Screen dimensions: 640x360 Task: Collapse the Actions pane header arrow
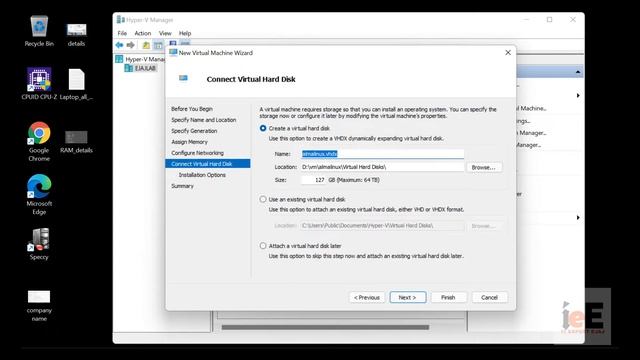click(x=578, y=72)
